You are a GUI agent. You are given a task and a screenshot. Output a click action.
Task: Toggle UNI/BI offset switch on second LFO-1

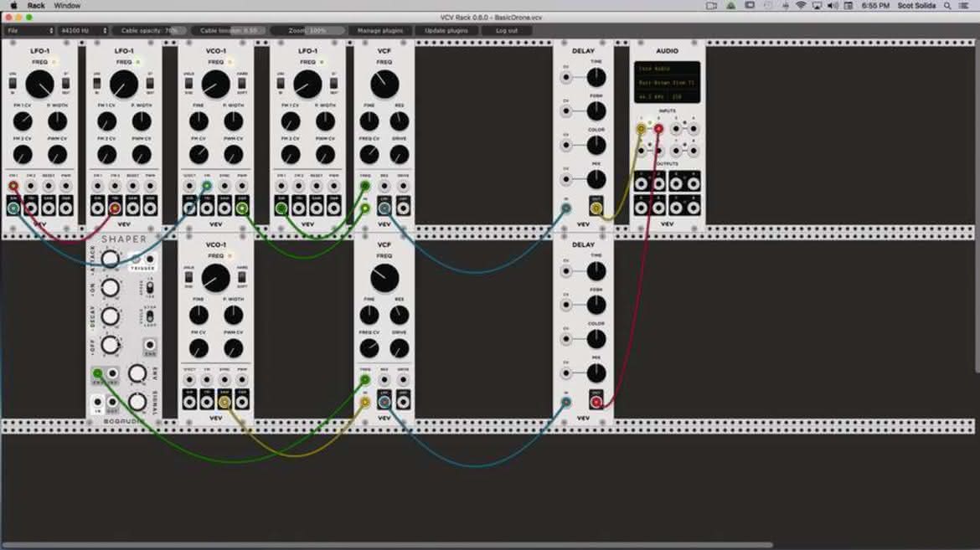pos(96,83)
